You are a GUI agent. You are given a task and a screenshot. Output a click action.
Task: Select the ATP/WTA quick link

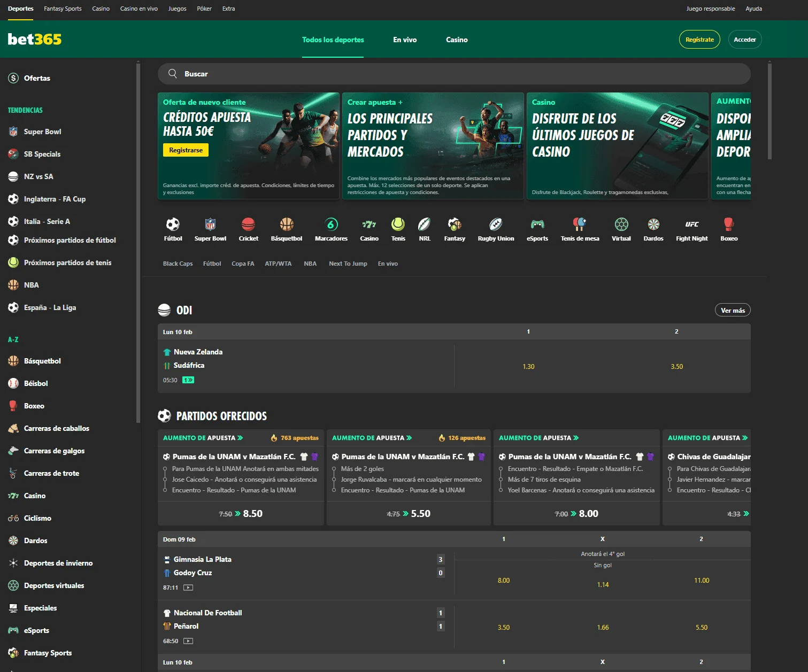coord(278,264)
